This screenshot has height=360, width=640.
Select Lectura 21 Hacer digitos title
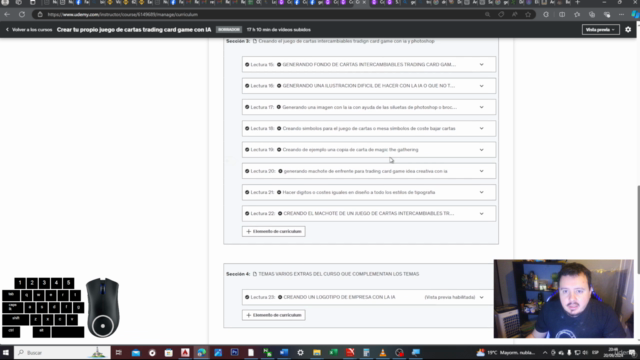[x=359, y=192]
